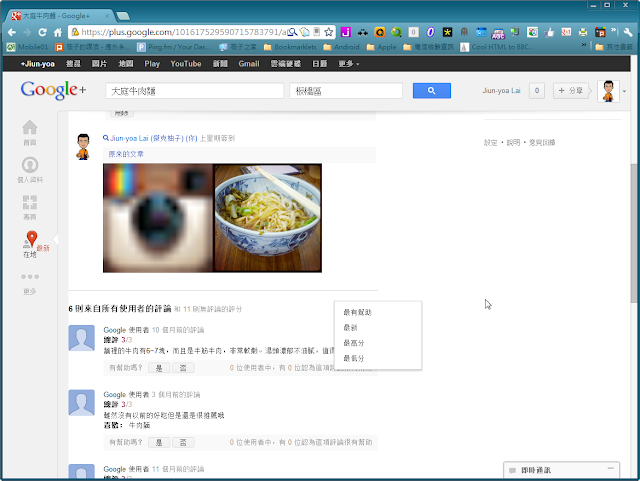Show more bookmarks with the chevron
The image size is (640, 481).
[584, 45]
